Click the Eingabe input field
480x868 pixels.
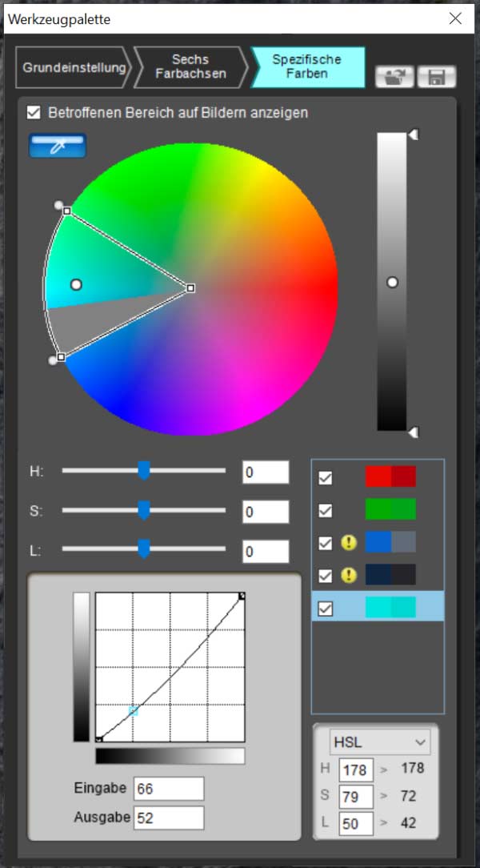(x=169, y=789)
